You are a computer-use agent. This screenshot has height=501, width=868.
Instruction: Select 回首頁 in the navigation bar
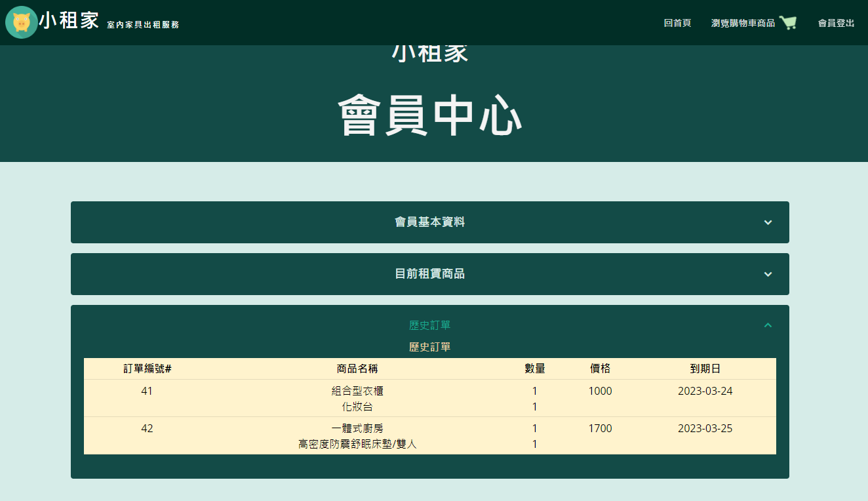click(678, 23)
